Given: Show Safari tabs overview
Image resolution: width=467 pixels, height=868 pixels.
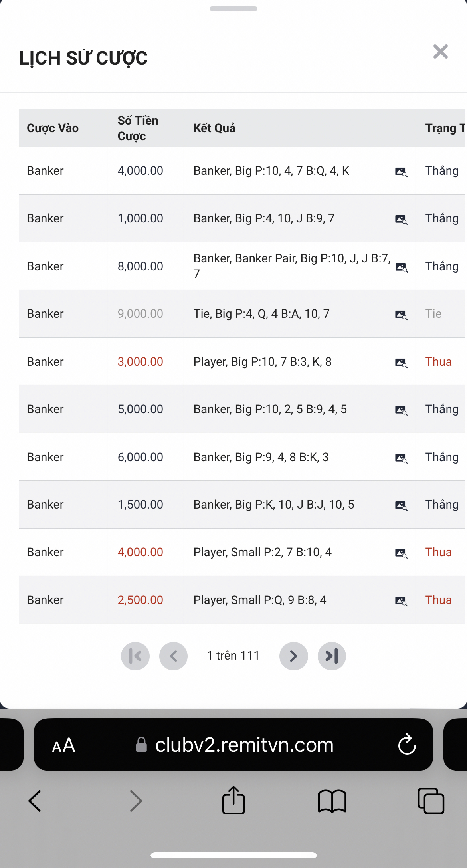Looking at the screenshot, I should coord(430,801).
